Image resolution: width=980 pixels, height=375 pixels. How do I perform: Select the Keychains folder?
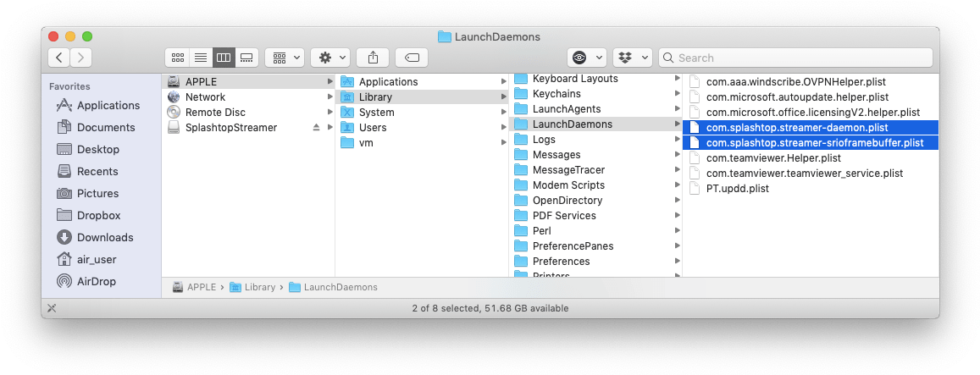click(x=595, y=94)
